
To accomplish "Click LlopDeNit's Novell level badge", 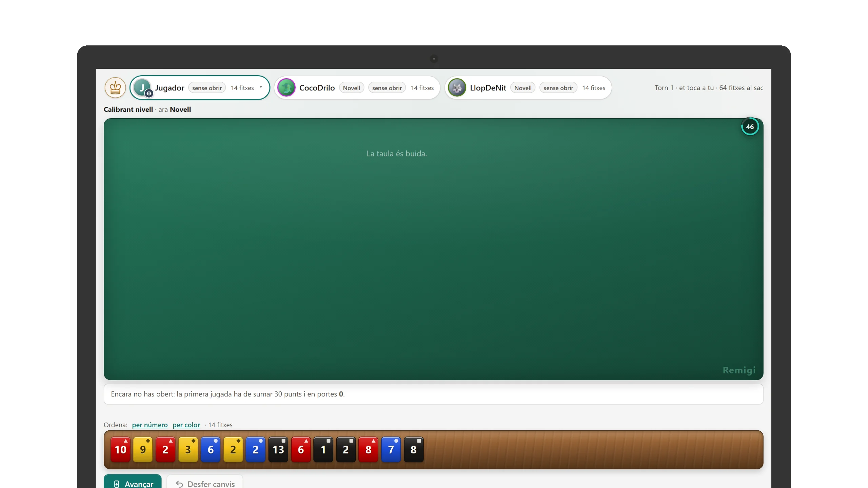I will pyautogui.click(x=523, y=88).
